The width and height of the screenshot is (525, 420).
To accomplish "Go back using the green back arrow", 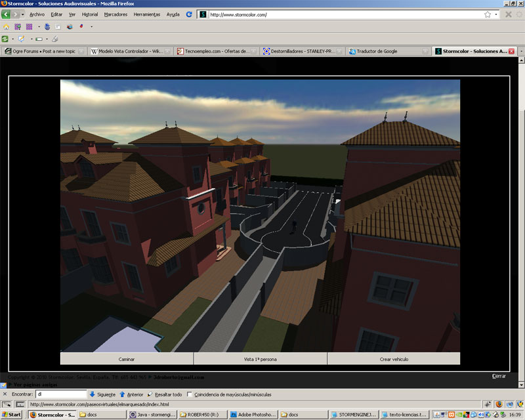I will point(6,14).
